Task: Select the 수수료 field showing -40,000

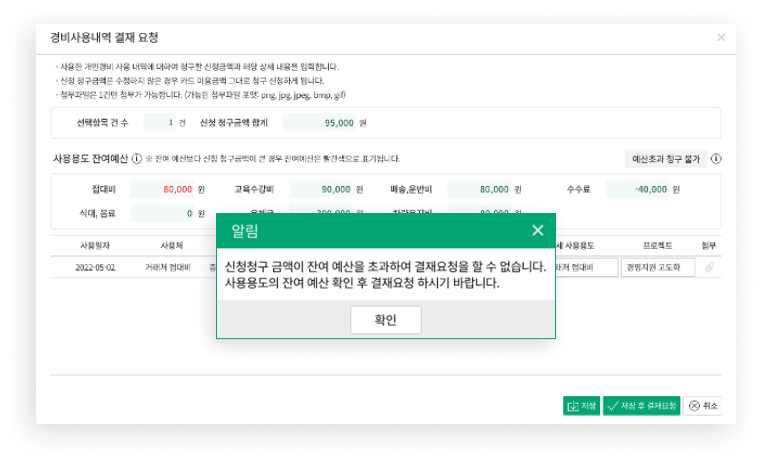Action: click(x=637, y=188)
